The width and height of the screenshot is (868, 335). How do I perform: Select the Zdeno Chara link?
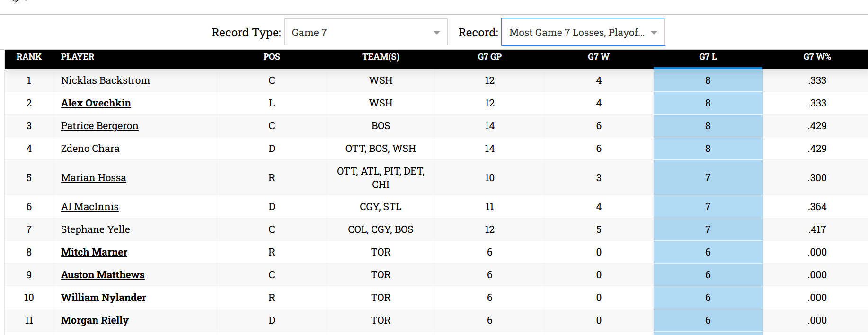[x=90, y=149]
